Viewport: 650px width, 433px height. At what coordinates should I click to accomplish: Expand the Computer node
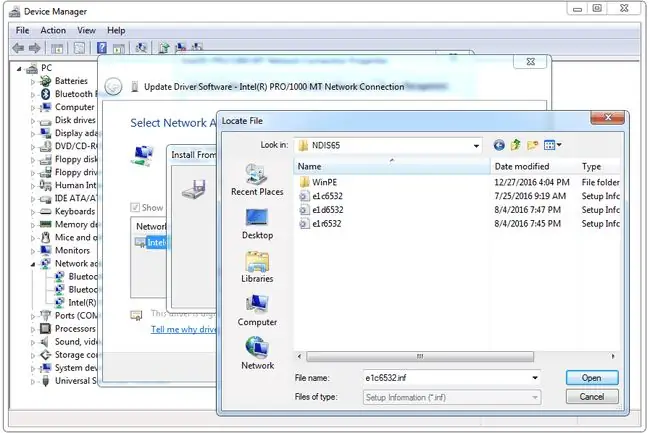click(x=33, y=108)
